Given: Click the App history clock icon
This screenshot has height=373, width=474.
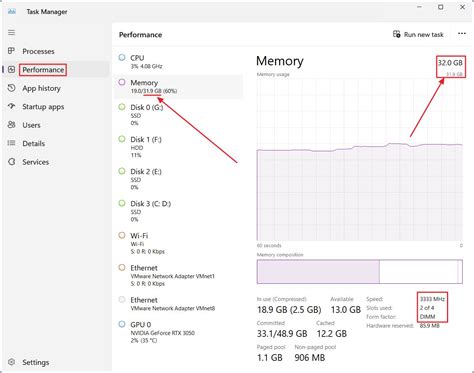Looking at the screenshot, I should point(11,88).
